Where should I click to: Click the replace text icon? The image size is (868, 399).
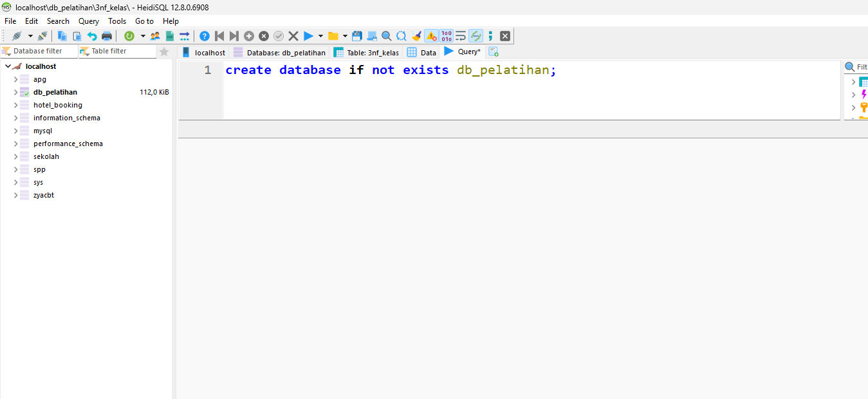click(x=402, y=36)
